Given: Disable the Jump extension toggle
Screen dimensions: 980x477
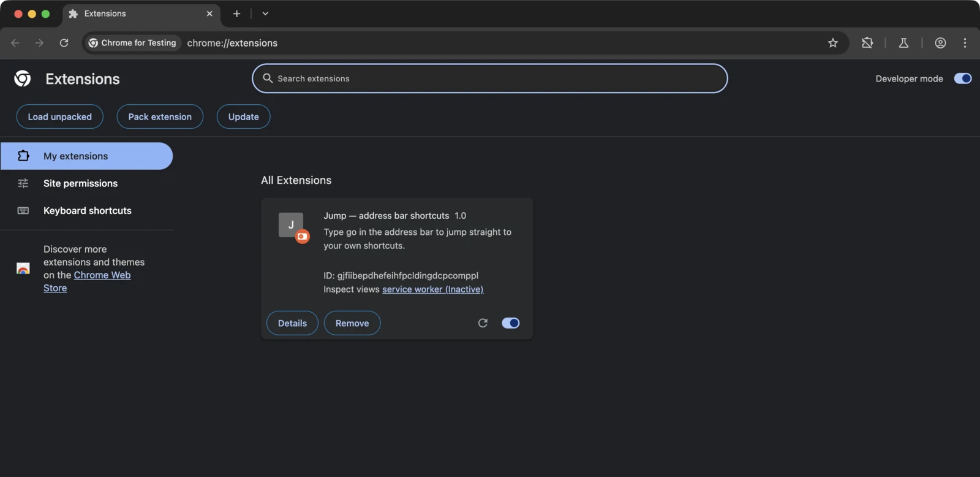Looking at the screenshot, I should (x=510, y=323).
